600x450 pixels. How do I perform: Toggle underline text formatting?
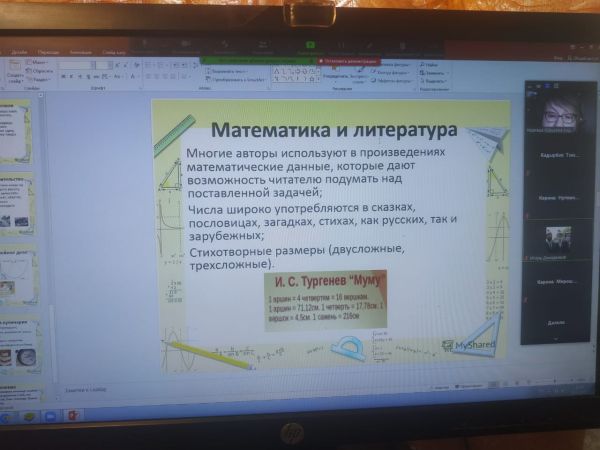coord(78,77)
